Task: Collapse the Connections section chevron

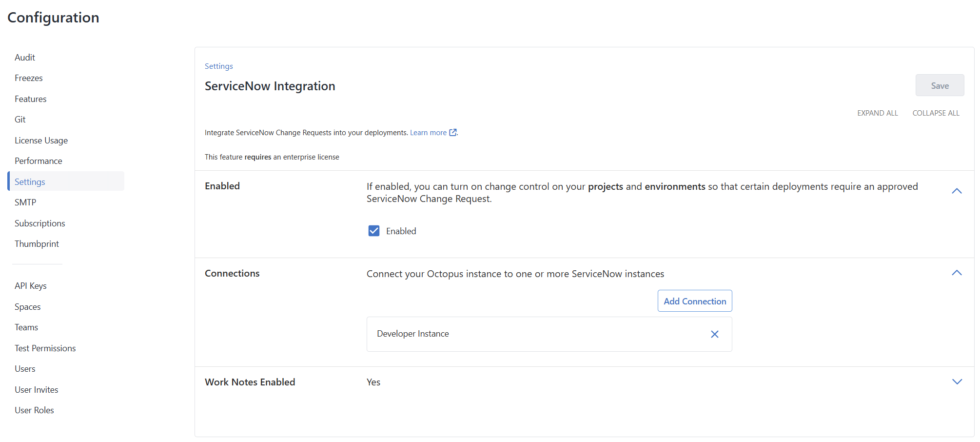Action: [956, 273]
